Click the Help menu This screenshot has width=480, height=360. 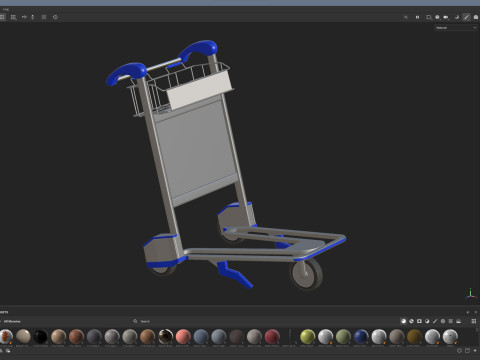(x=6, y=9)
